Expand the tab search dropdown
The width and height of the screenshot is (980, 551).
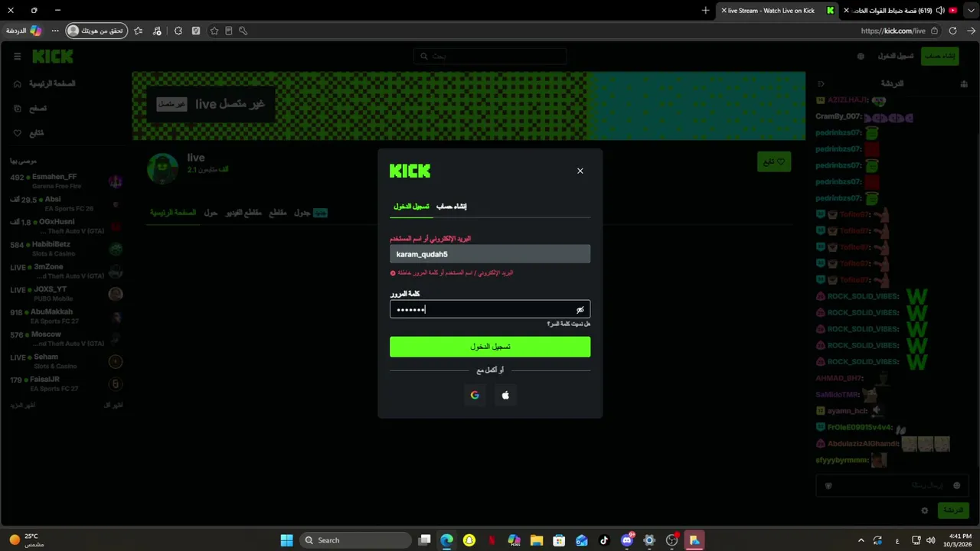pyautogui.click(x=971, y=11)
